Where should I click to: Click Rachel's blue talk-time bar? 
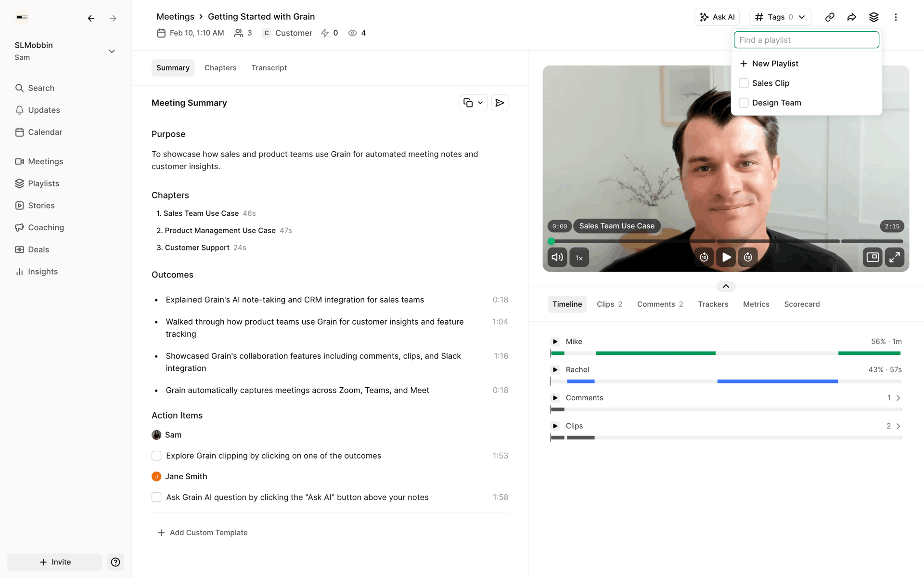tap(777, 381)
